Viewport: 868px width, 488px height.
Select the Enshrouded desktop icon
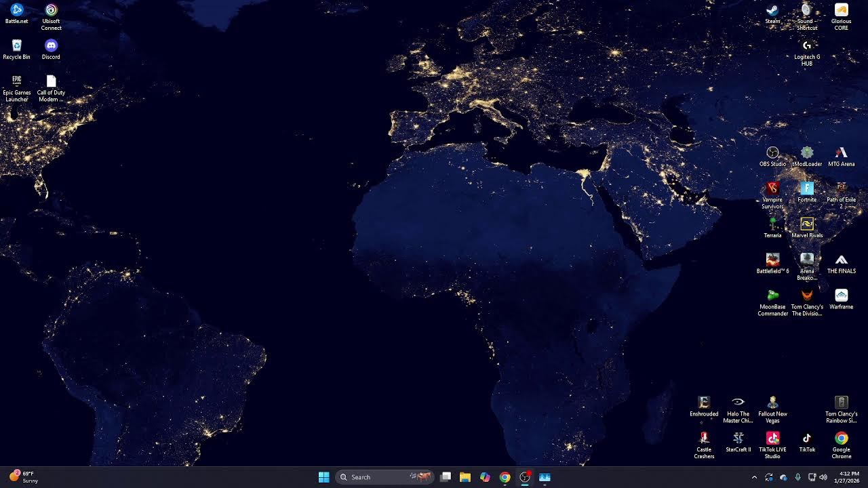click(704, 407)
